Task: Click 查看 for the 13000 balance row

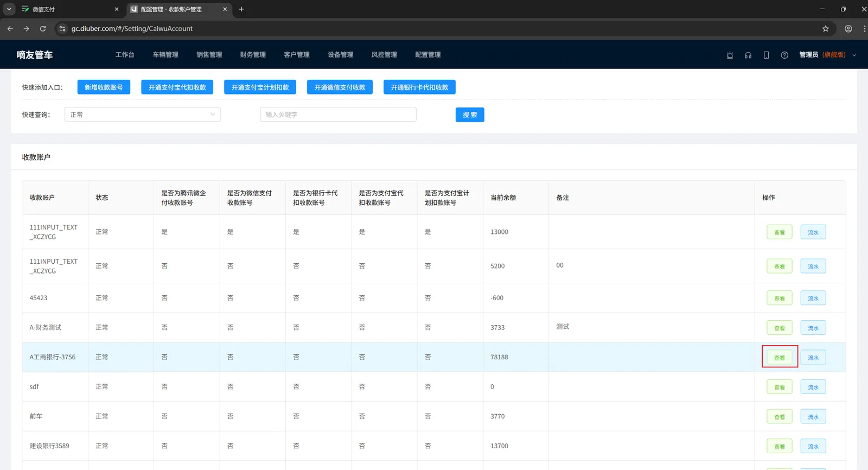Action: click(780, 232)
